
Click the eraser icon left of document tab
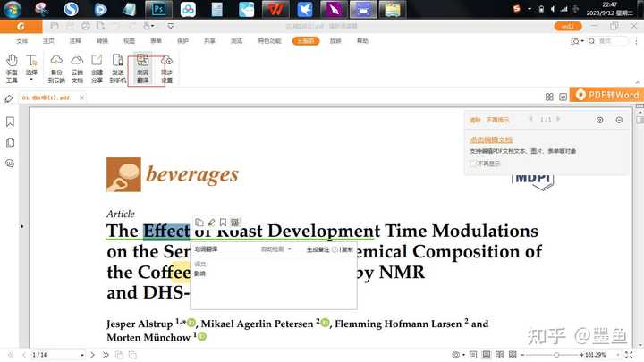(x=9, y=98)
